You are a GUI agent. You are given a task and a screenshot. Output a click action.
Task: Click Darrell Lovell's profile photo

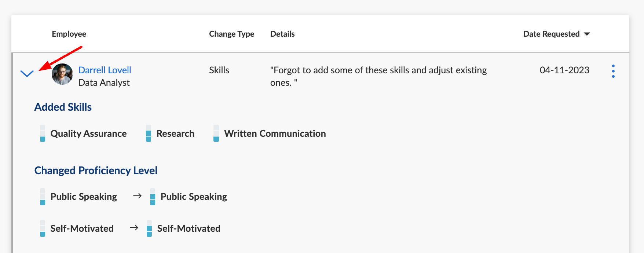coord(62,74)
